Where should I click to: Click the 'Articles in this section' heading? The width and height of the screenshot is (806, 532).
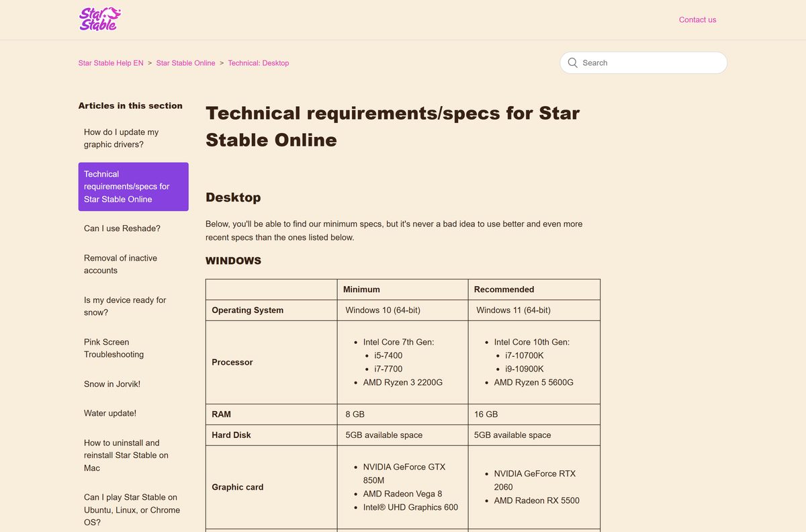point(130,105)
